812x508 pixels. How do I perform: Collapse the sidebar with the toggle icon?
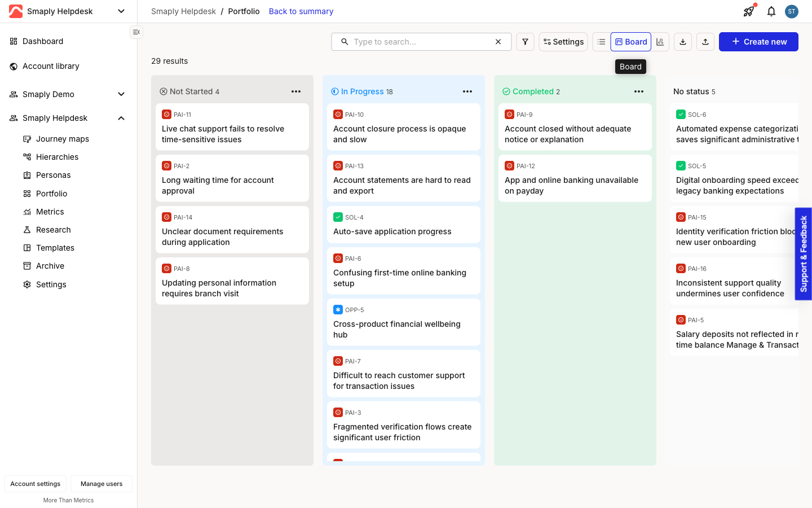pos(136,32)
